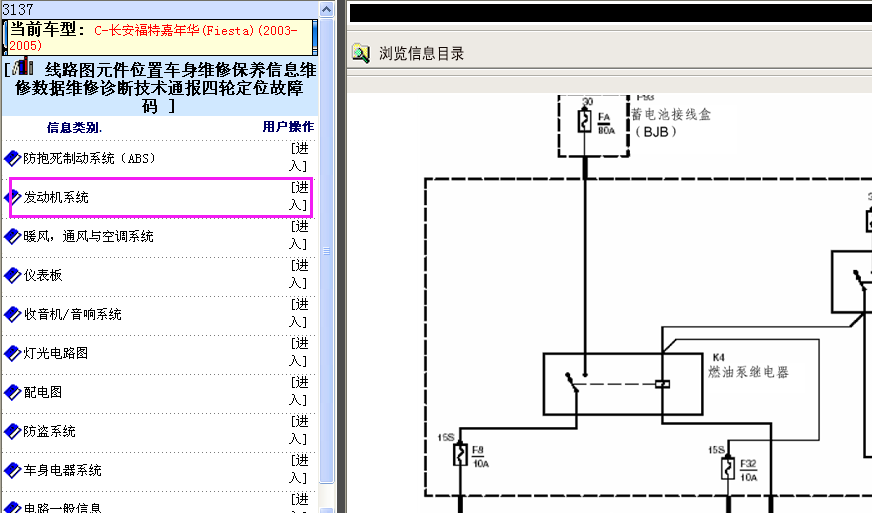Open 车身电器系统 via its 进入 link
The image size is (872, 513).
(x=299, y=468)
